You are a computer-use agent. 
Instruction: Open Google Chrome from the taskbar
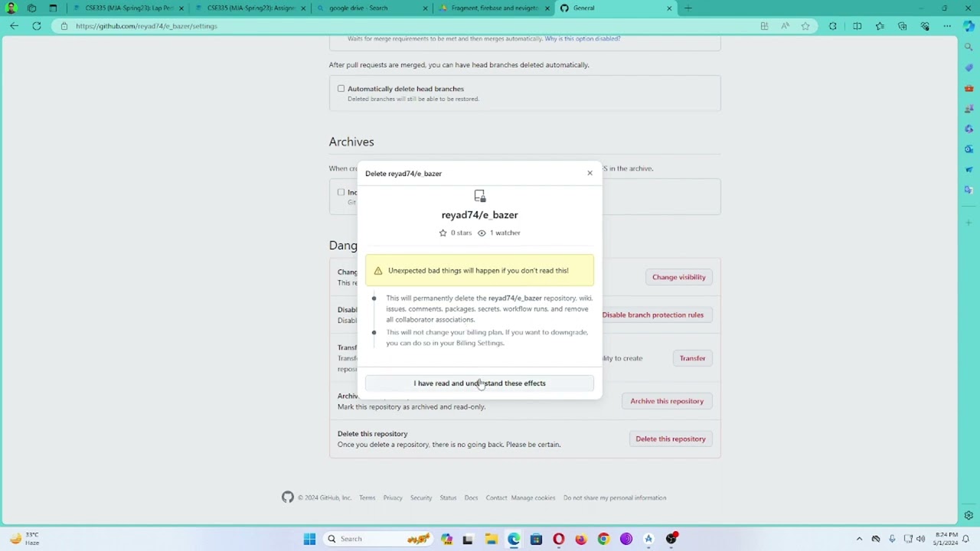603,539
